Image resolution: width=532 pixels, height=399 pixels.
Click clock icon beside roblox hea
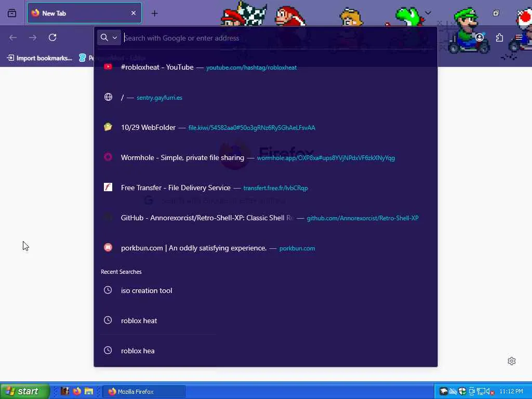point(108,350)
